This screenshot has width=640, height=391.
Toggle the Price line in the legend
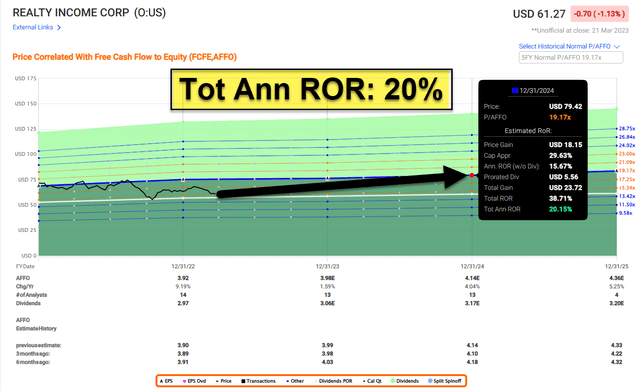click(x=223, y=381)
